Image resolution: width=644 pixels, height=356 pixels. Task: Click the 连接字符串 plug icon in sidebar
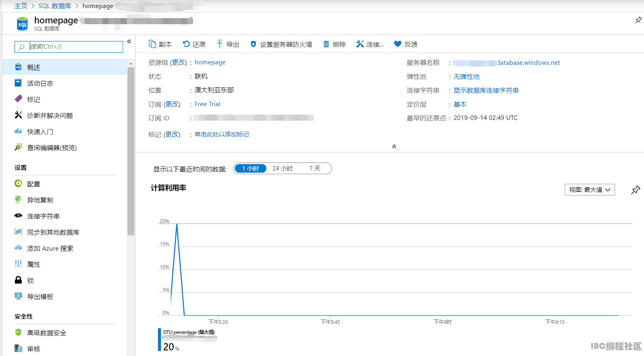click(18, 216)
